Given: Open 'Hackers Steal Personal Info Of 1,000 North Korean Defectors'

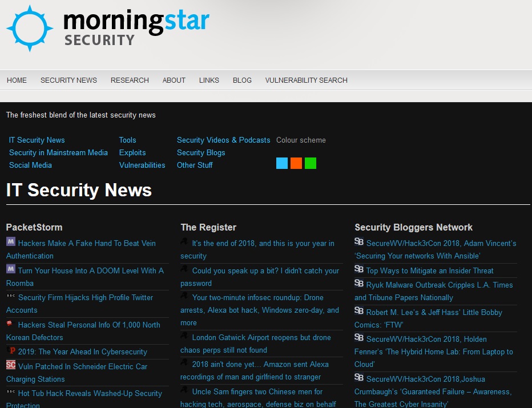Looking at the screenshot, I should pos(83,331).
